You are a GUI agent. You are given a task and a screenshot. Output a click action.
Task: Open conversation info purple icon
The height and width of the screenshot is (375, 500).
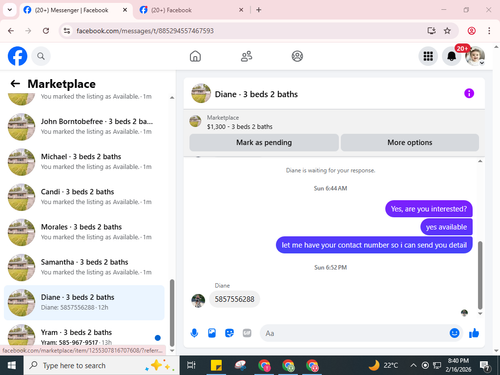point(469,93)
